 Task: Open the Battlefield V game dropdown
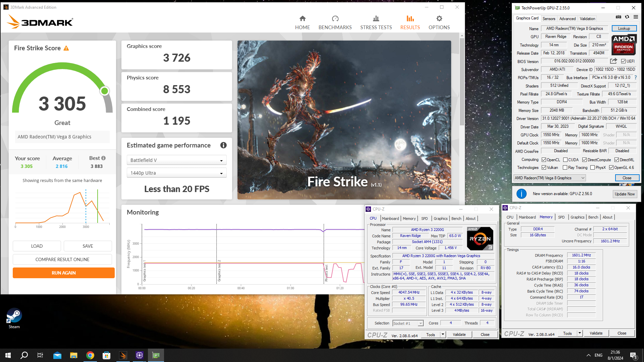pyautogui.click(x=176, y=160)
